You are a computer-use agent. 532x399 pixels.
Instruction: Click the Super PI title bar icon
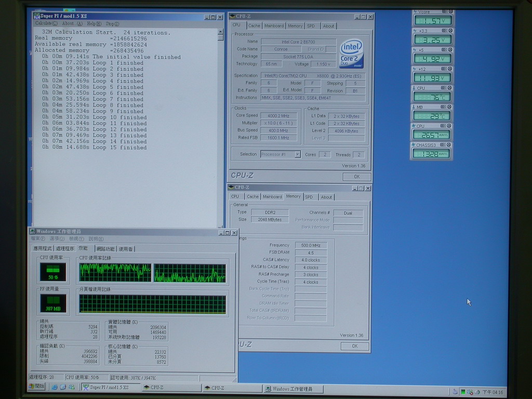pyautogui.click(x=37, y=16)
